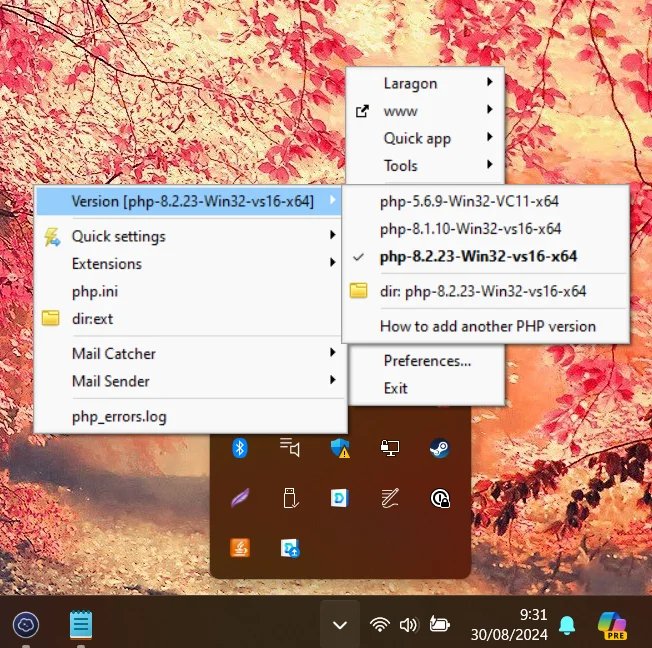
Task: Launch the Copilot PRE taskbar icon
Action: (612, 625)
